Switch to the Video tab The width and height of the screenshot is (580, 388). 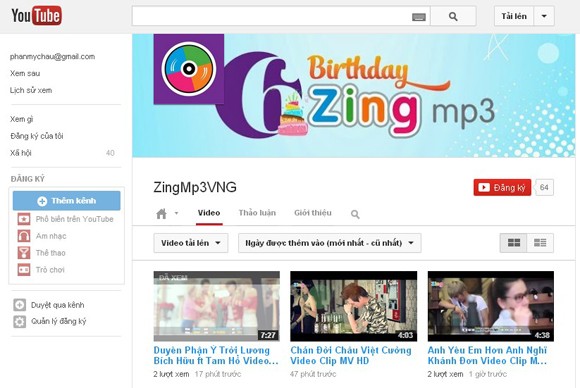209,213
